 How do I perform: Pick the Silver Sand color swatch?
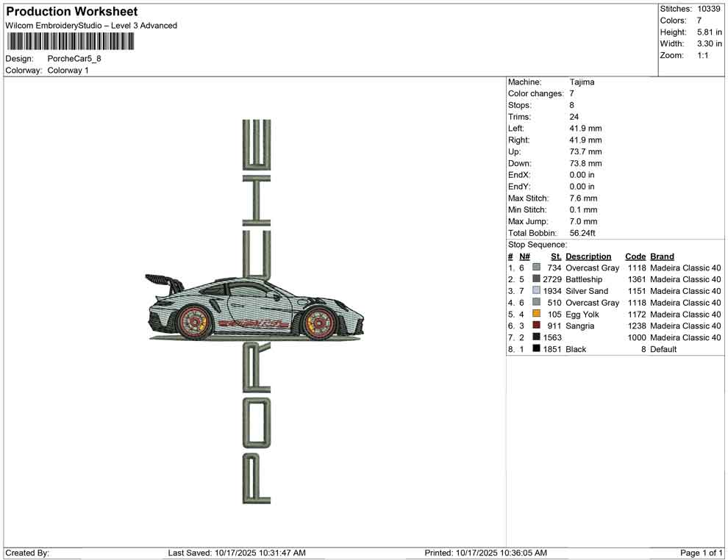(x=536, y=291)
